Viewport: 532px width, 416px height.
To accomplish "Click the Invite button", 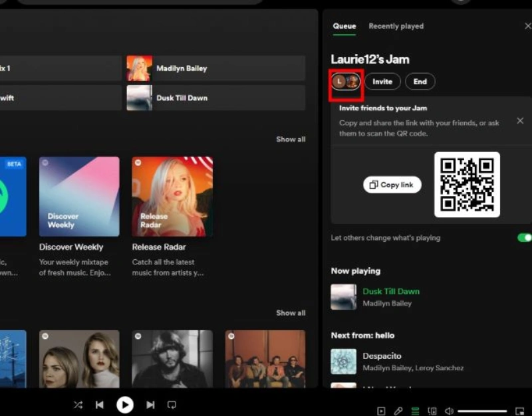I will (x=382, y=82).
